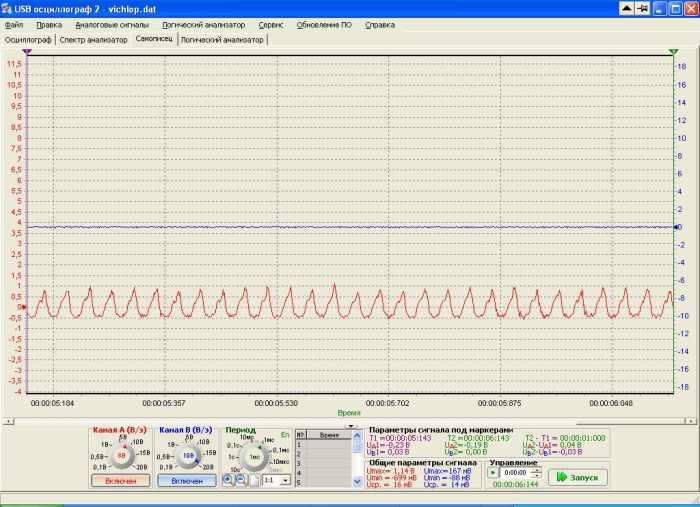Turn Канал A voltage knob
700x507 pixels.
point(121,456)
